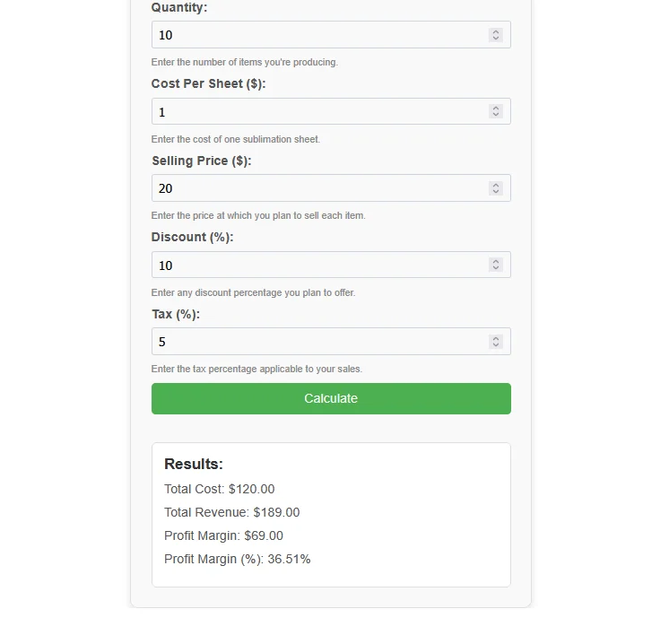Click the Total Revenue result value

(x=276, y=512)
